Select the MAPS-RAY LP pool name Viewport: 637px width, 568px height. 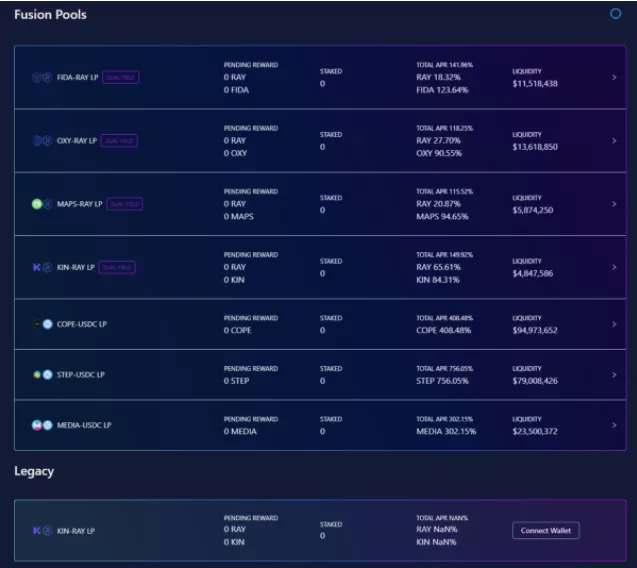pyautogui.click(x=80, y=204)
